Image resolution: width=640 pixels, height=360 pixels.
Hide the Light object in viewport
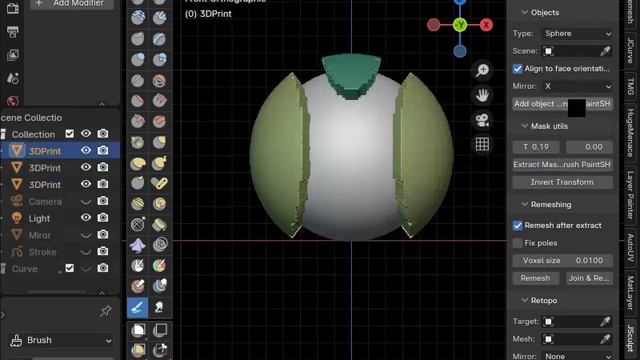coord(86,218)
